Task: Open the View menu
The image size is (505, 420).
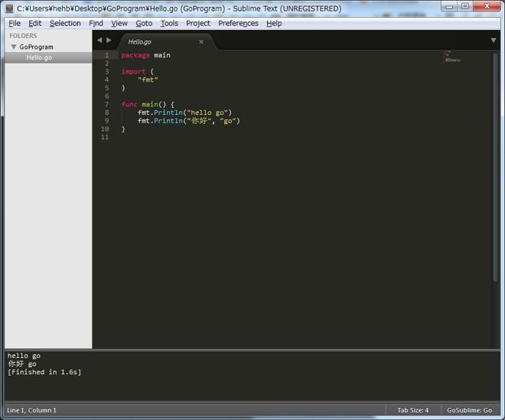Action: (x=119, y=23)
